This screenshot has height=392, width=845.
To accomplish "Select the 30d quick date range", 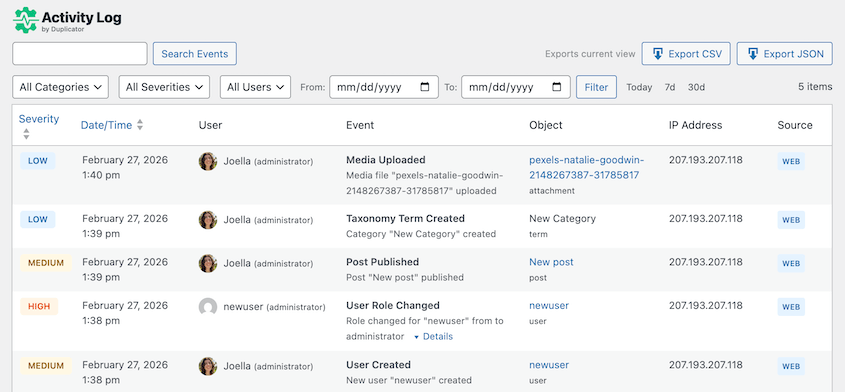I will [696, 87].
